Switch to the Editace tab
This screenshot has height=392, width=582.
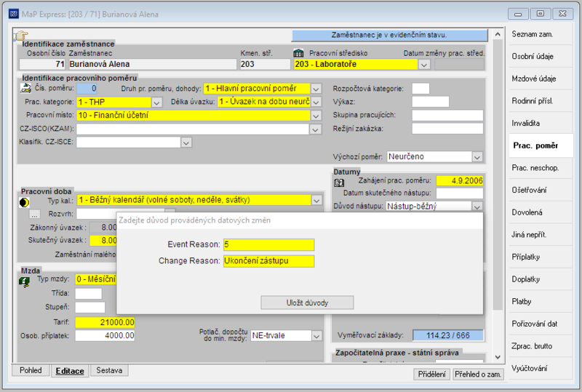click(x=70, y=371)
